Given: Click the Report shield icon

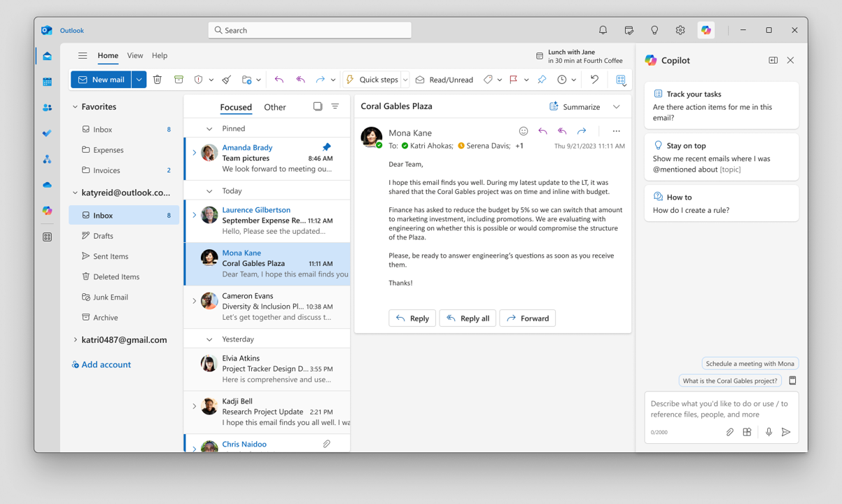Looking at the screenshot, I should [198, 80].
